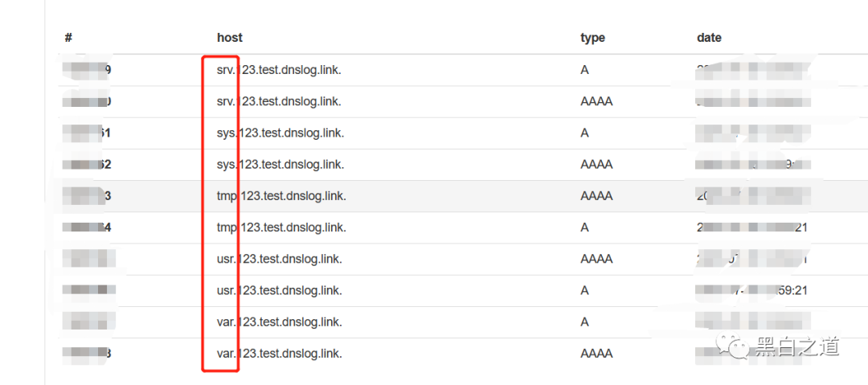
Task: Select var host entry with type AAAA
Action: [x=279, y=353]
